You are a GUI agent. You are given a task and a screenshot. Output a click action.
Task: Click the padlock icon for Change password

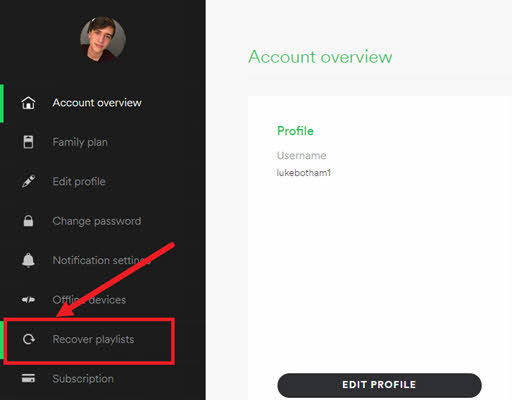[x=28, y=221]
